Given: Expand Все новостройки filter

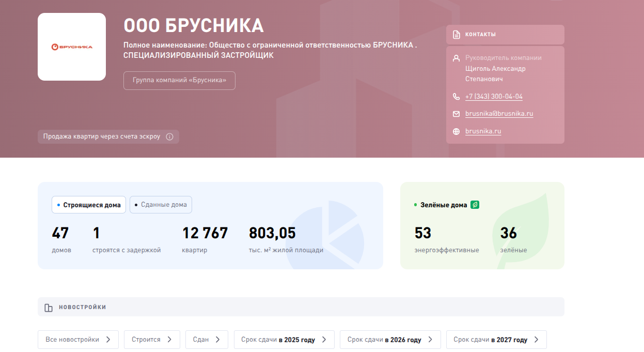Looking at the screenshot, I should click(78, 340).
